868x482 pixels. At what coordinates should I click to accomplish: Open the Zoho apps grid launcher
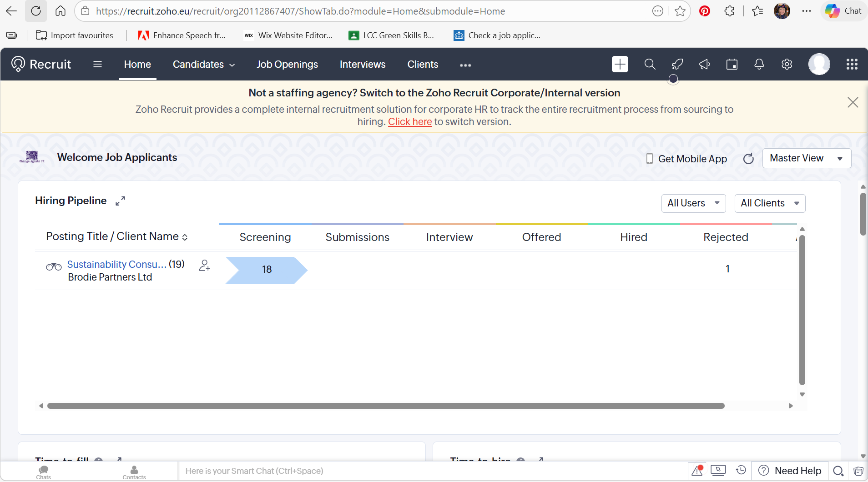(x=852, y=64)
